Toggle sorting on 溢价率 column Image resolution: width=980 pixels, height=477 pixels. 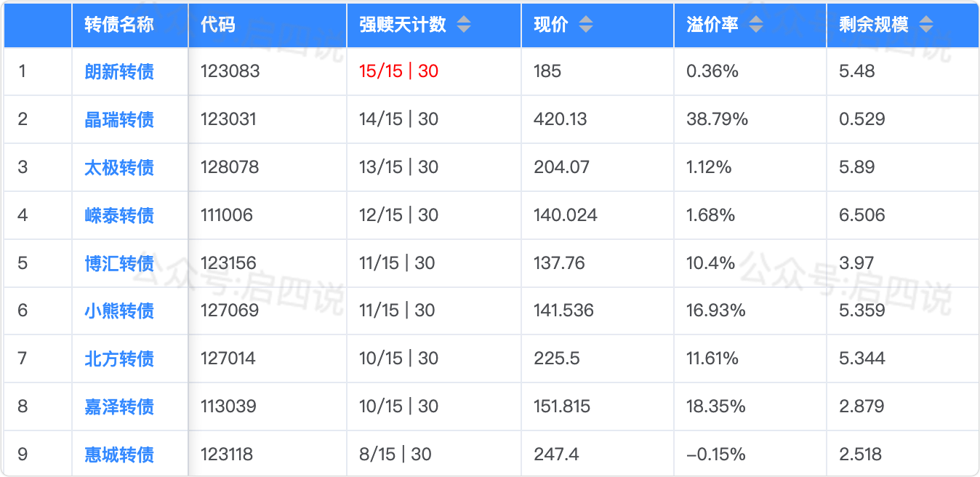756,25
